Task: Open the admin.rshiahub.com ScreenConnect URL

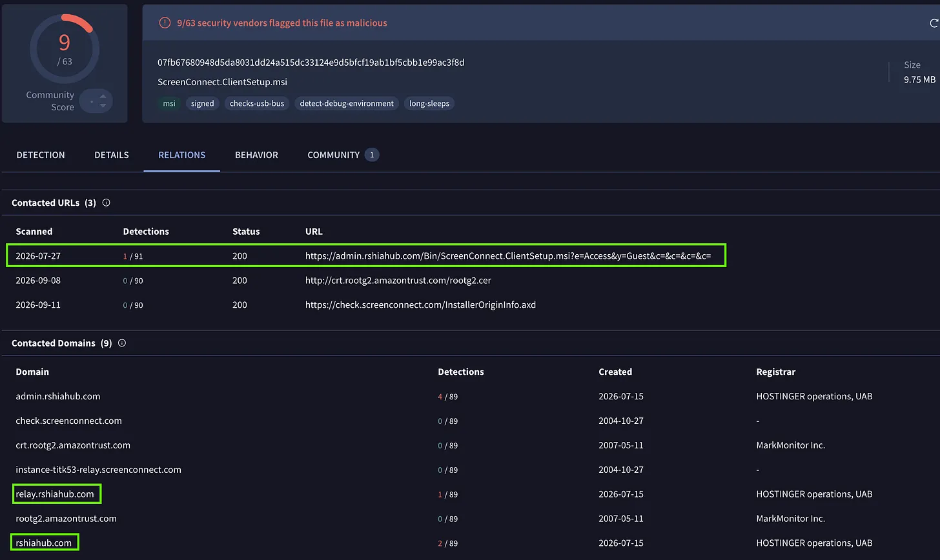Action: (508, 256)
